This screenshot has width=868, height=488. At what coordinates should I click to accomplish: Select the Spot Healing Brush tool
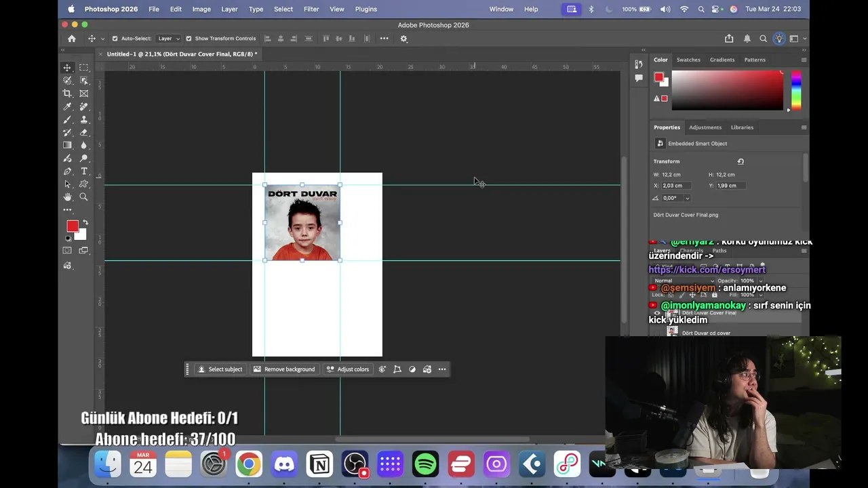click(x=84, y=106)
